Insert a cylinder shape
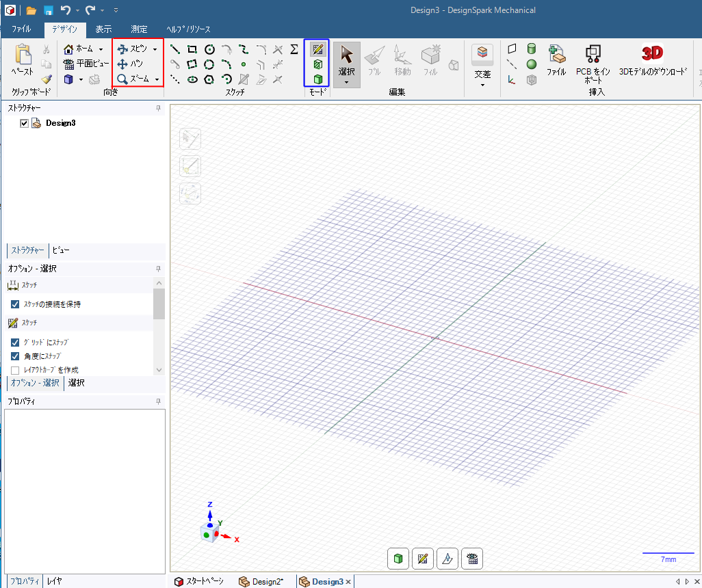 tap(532, 49)
